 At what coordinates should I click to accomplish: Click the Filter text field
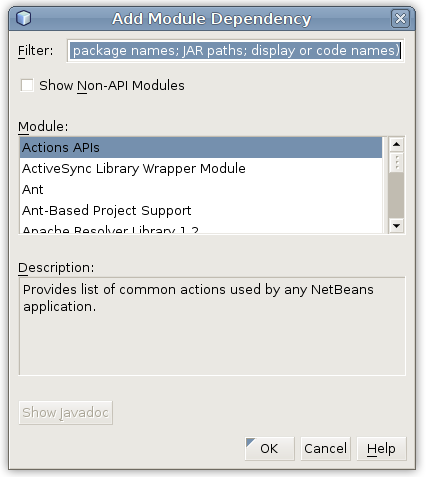pyautogui.click(x=235, y=51)
